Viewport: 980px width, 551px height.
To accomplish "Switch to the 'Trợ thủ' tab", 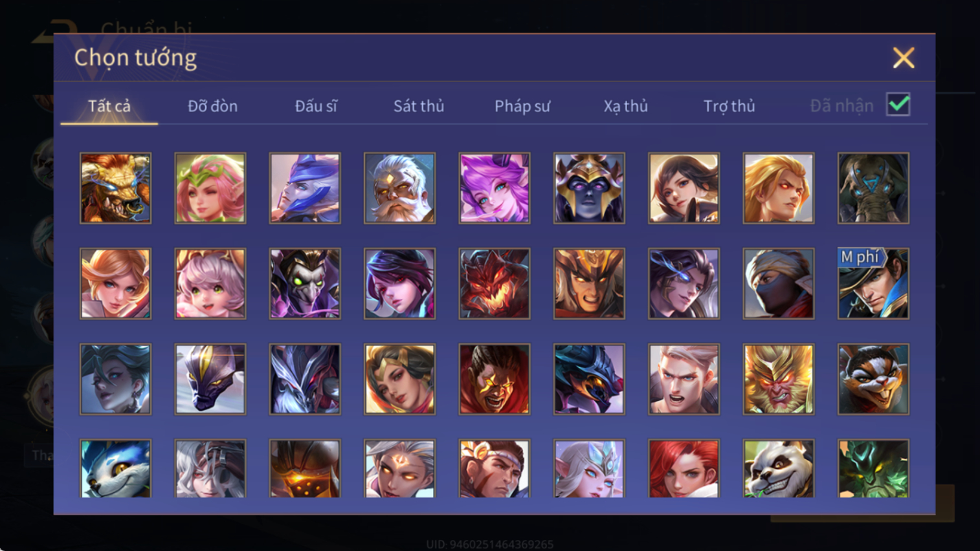I will coord(729,106).
